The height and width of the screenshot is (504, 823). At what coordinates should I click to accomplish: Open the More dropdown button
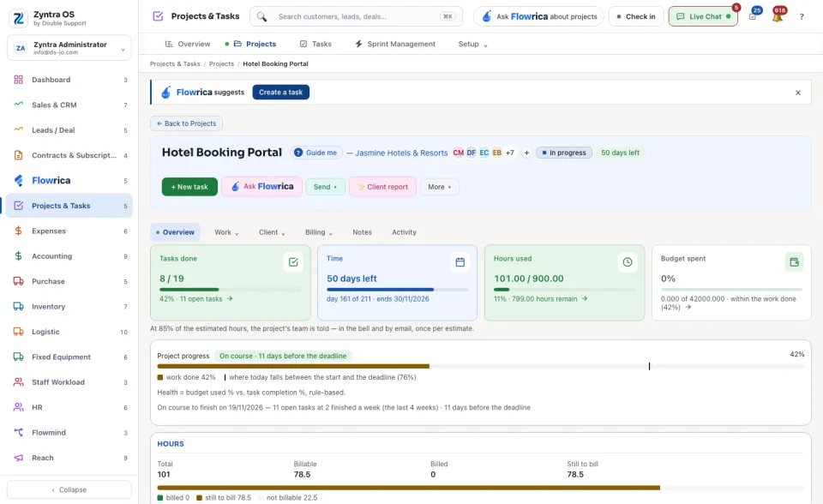[x=439, y=187]
